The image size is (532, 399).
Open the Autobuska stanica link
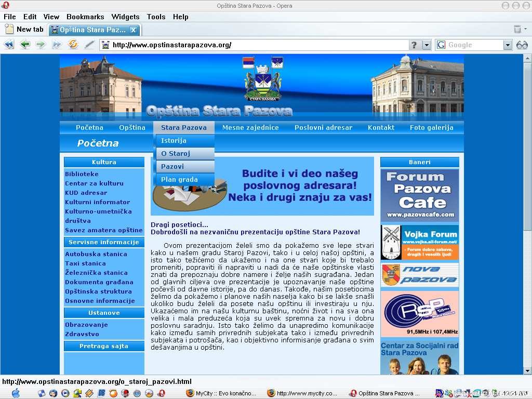pyautogui.click(x=96, y=254)
